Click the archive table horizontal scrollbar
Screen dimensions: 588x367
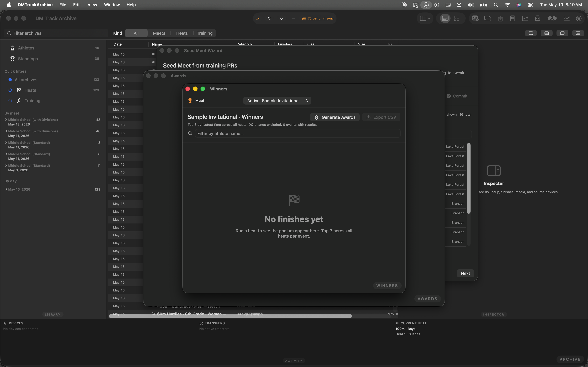pyautogui.click(x=230, y=316)
